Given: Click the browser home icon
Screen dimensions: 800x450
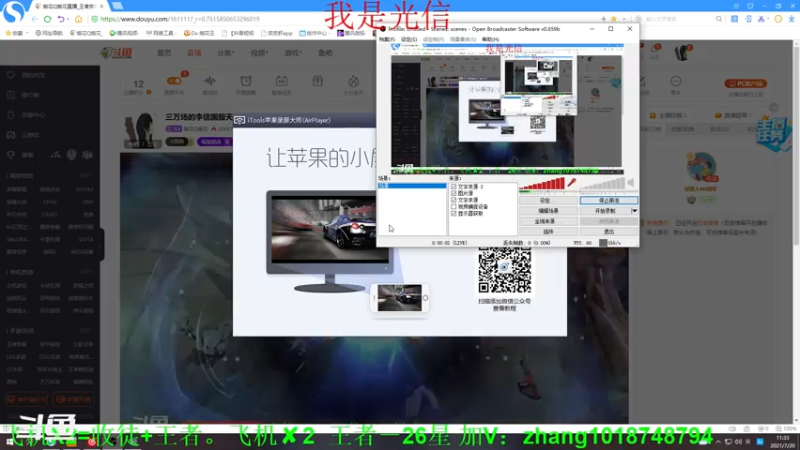Looking at the screenshot, I should (x=78, y=19).
